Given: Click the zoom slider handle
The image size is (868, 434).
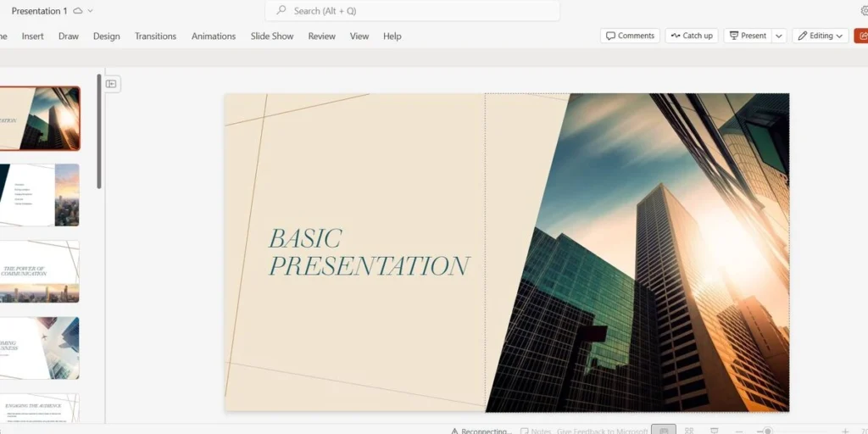Looking at the screenshot, I should point(768,431).
